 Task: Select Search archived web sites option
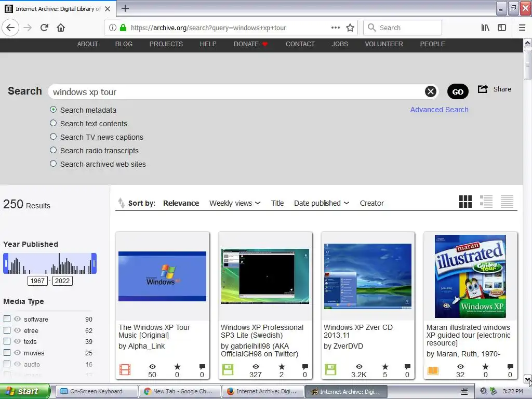click(x=54, y=164)
